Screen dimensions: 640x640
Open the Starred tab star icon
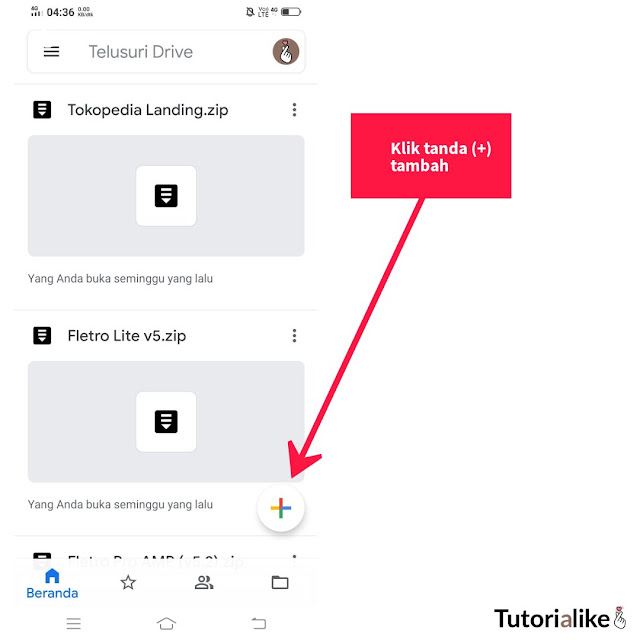click(x=128, y=582)
